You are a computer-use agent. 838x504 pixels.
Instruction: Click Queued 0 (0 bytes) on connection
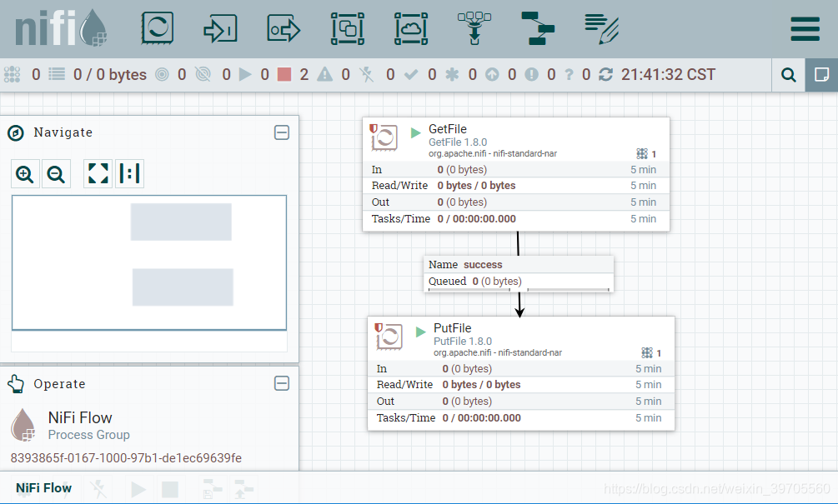pyautogui.click(x=475, y=282)
